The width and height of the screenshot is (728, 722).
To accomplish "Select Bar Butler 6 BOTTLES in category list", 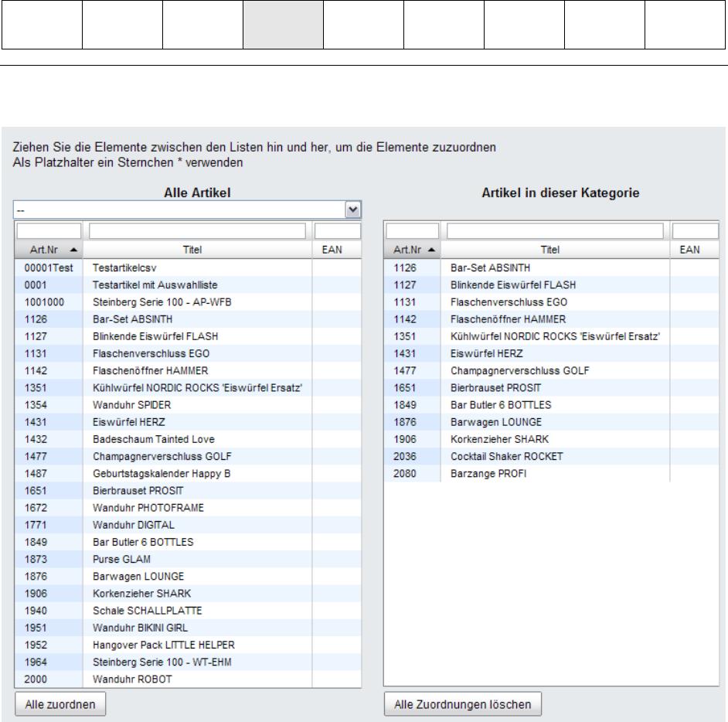I will [x=552, y=405].
